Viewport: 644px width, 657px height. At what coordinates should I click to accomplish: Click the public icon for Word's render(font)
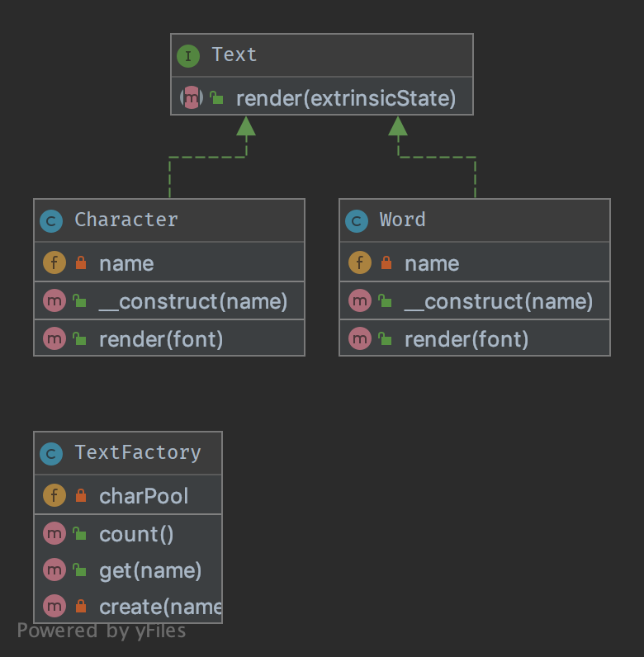click(385, 338)
